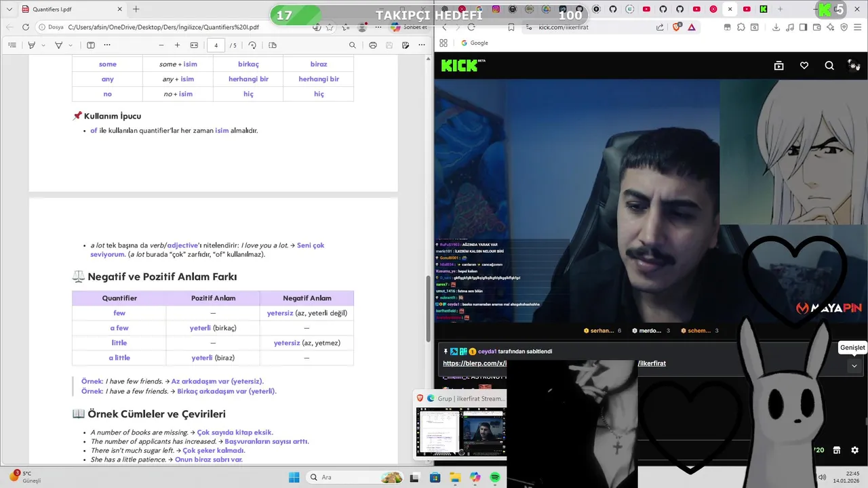Open File Explorer from the taskbar
The image size is (868, 488).
point(455,477)
